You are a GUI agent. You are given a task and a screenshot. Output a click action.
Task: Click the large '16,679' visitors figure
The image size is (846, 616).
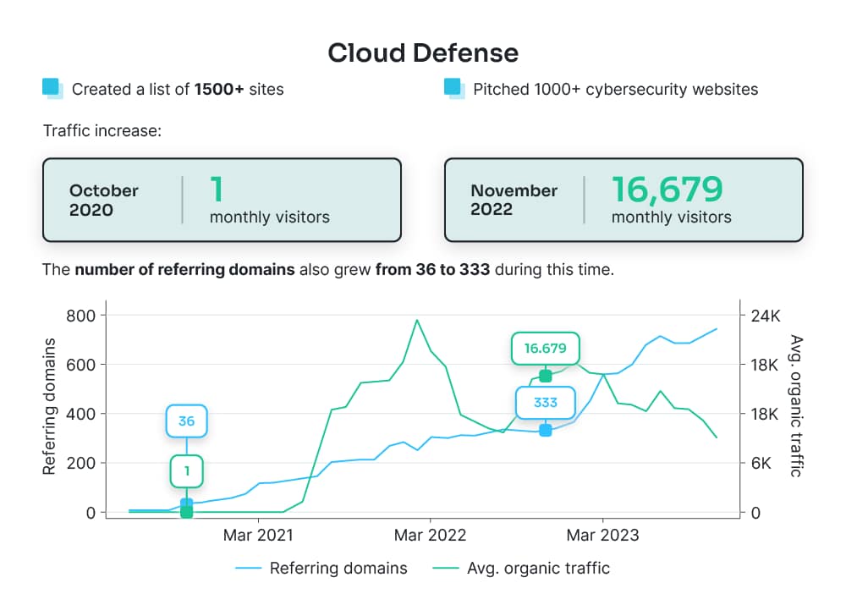(x=667, y=190)
